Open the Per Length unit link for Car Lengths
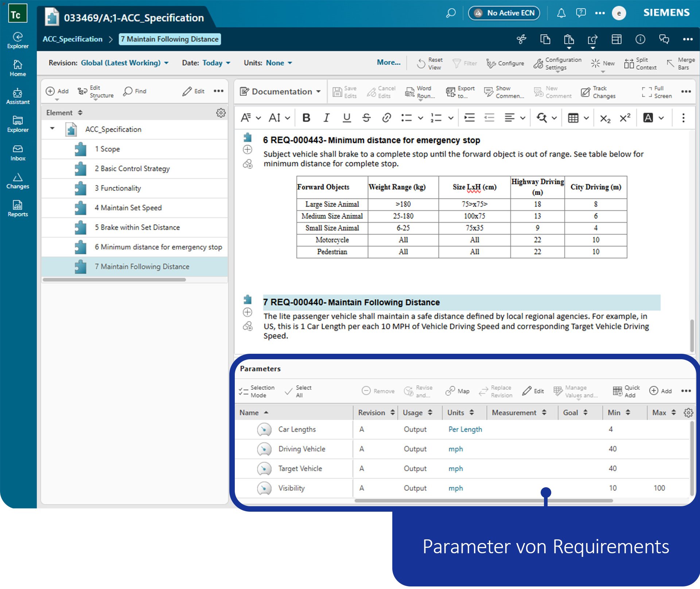Screen dimensions: 700x589 [465, 429]
